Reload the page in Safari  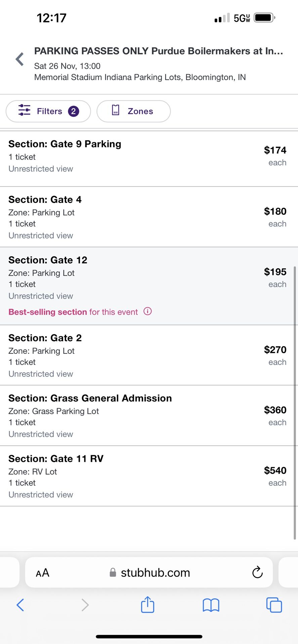(257, 572)
